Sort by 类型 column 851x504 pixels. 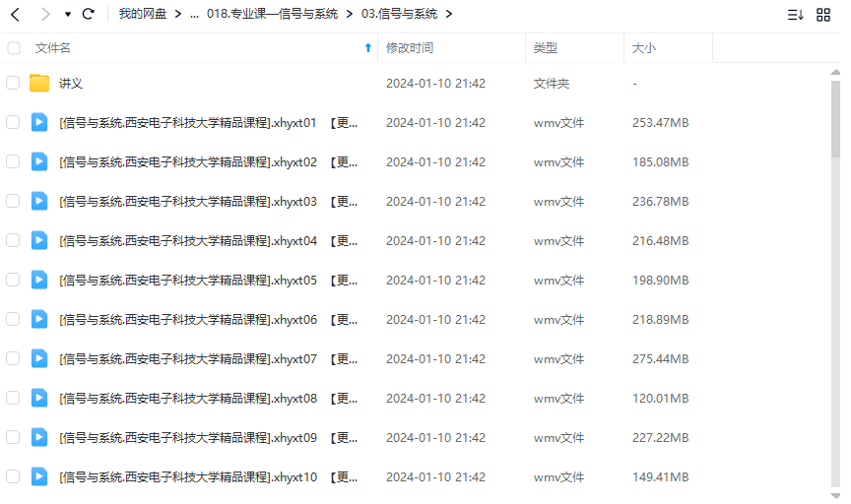(546, 48)
